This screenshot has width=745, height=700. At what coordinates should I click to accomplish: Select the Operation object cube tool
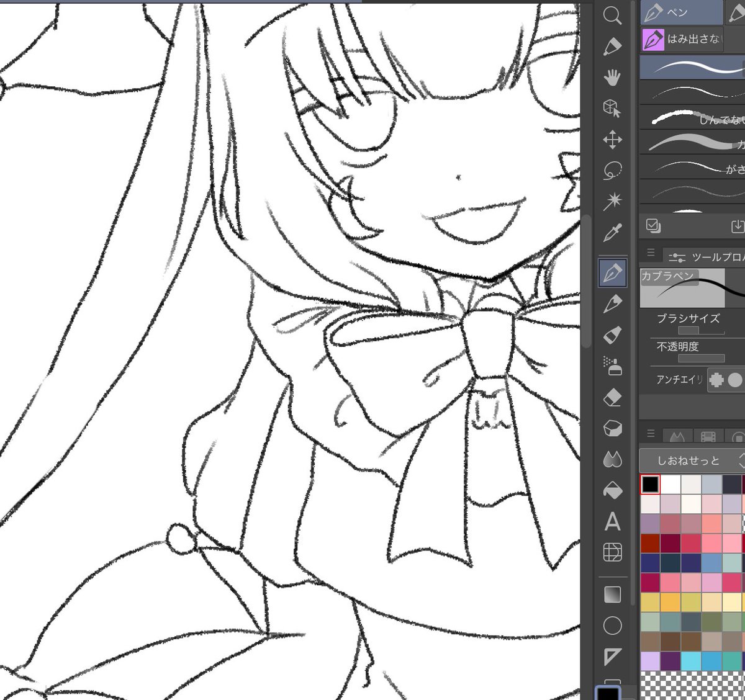[x=613, y=109]
